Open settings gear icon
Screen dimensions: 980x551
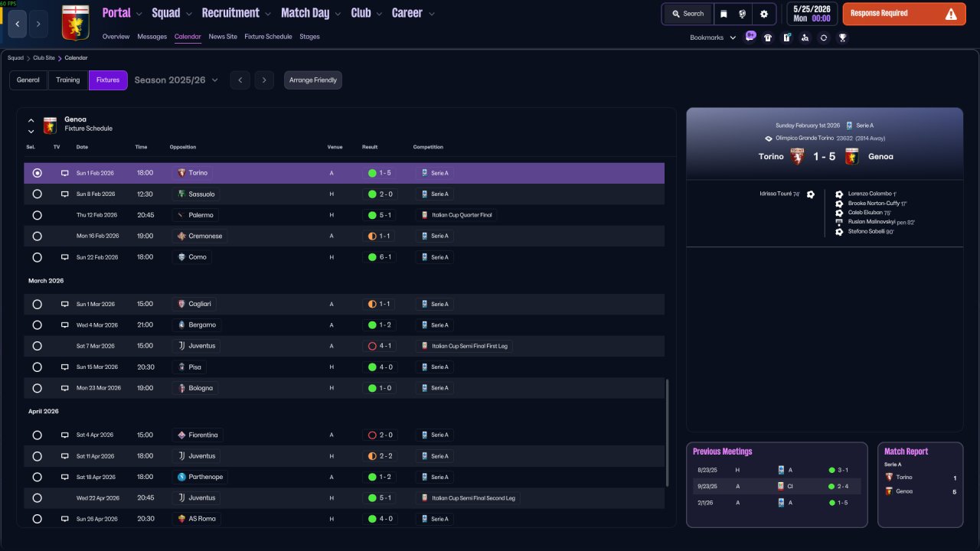(x=763, y=14)
